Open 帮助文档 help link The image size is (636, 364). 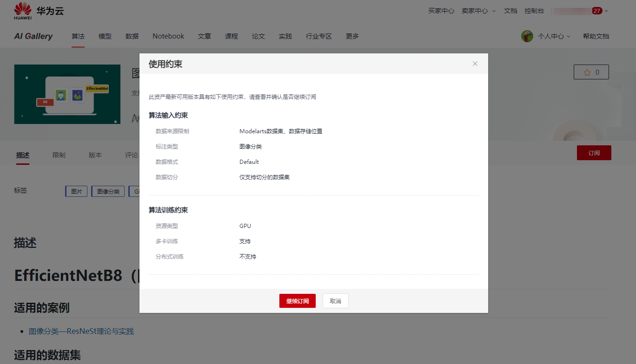[596, 36]
